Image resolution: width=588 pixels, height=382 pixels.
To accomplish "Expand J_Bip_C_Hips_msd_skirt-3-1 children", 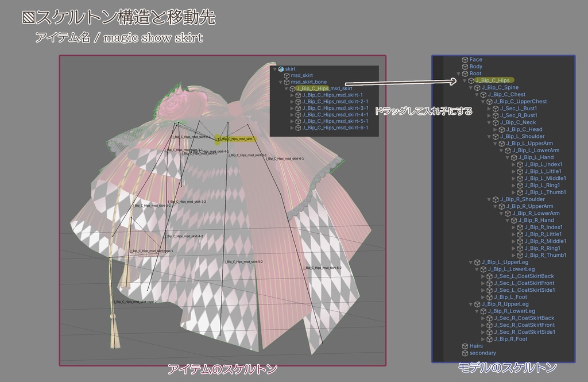I will coord(292,108).
